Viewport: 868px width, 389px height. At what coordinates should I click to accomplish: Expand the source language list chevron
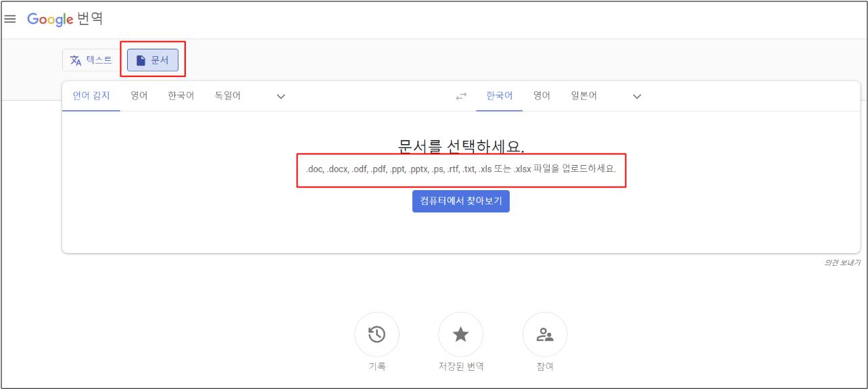pyautogui.click(x=281, y=97)
